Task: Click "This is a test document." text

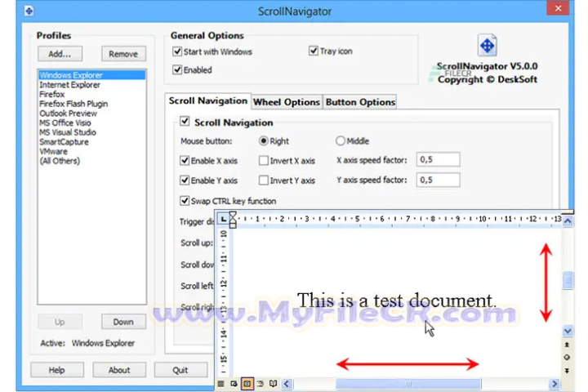Action: coord(397,301)
